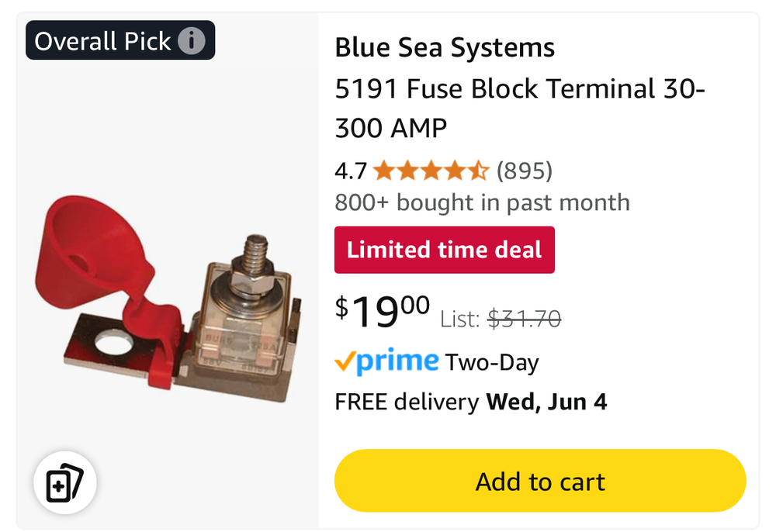Click the Overall Pick label text
The image size is (776, 532).
[x=102, y=41]
